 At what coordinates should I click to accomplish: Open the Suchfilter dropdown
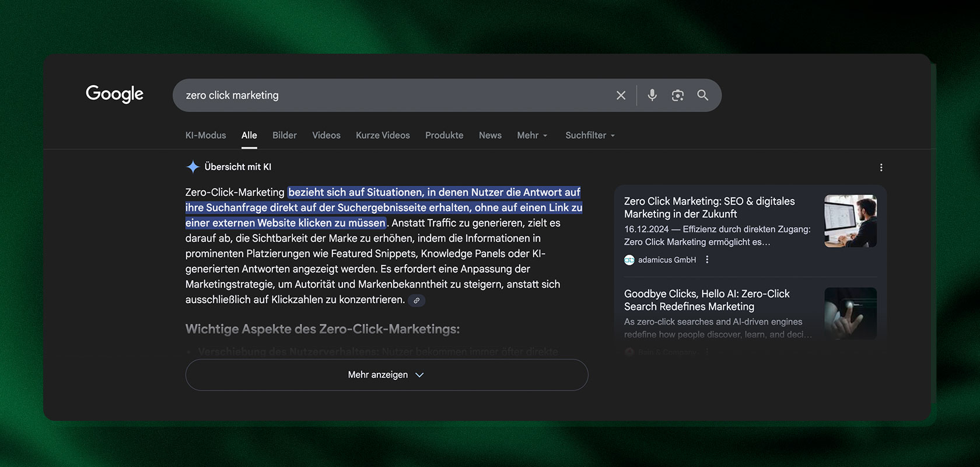[x=590, y=135]
